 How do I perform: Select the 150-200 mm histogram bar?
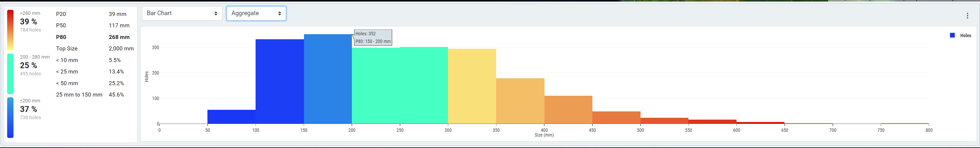(x=328, y=79)
